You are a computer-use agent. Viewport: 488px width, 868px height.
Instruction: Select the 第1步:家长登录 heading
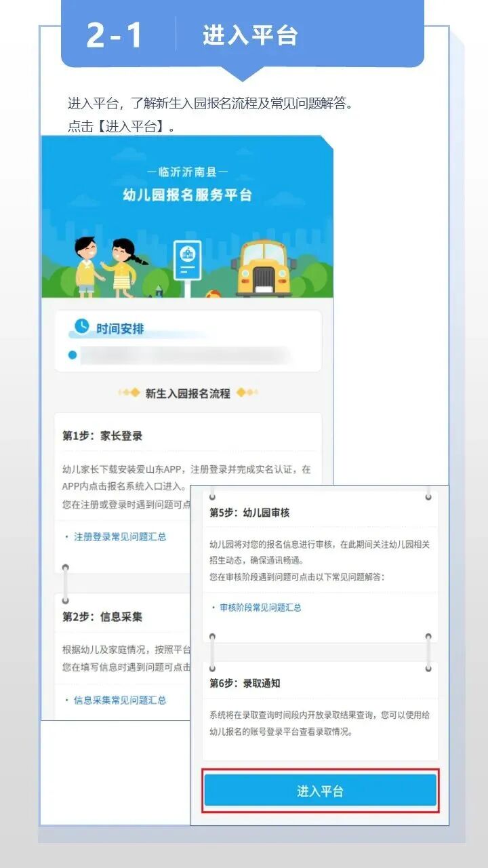102,436
